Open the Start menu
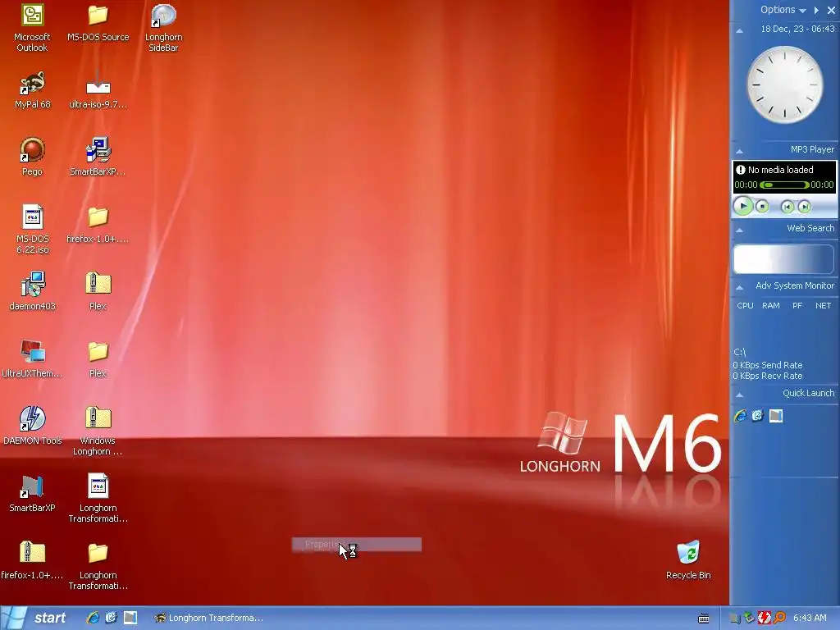 click(36, 618)
